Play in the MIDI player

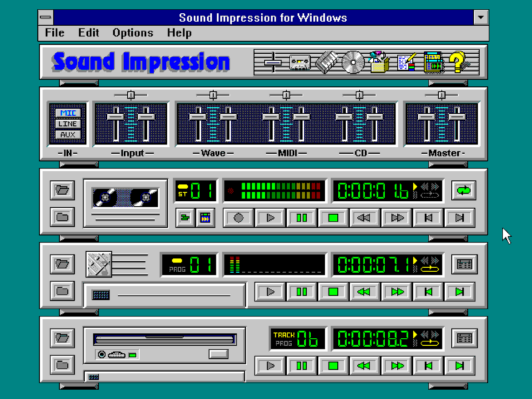pyautogui.click(x=270, y=292)
